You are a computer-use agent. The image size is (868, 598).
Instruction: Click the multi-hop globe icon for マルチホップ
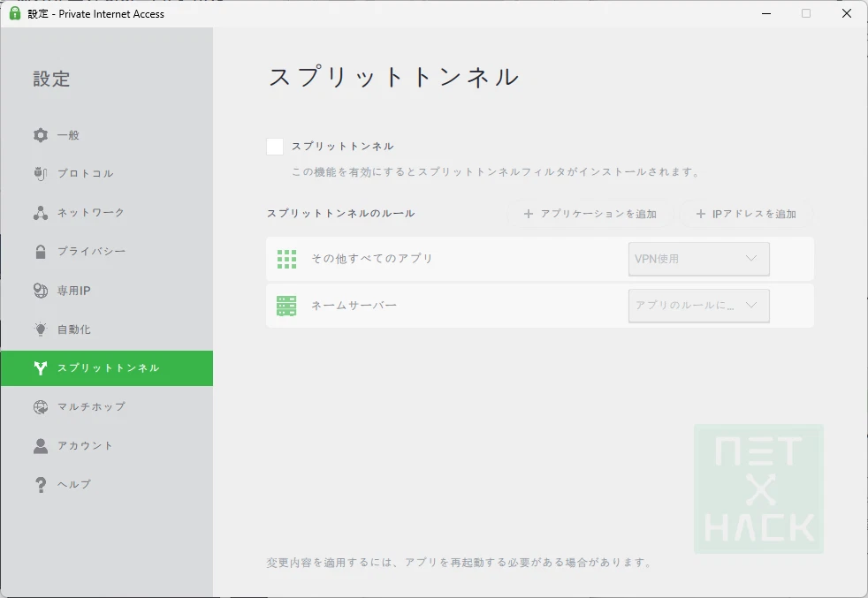point(41,407)
